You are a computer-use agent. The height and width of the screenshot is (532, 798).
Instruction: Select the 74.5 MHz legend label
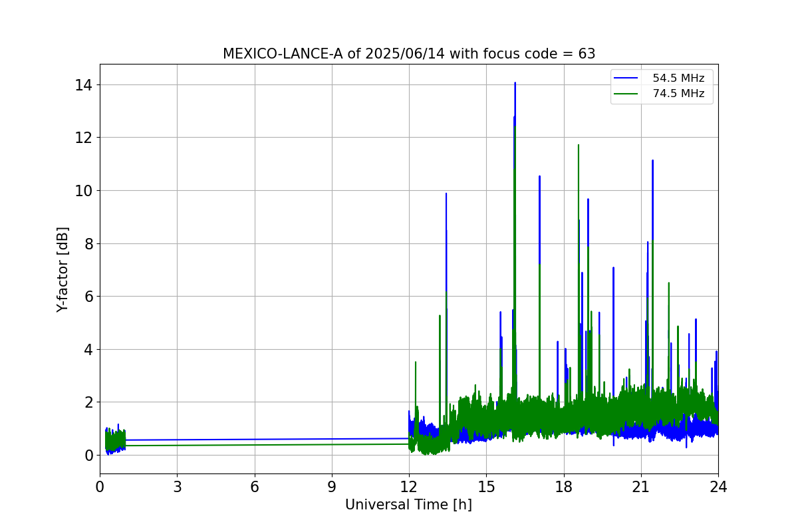[678, 94]
